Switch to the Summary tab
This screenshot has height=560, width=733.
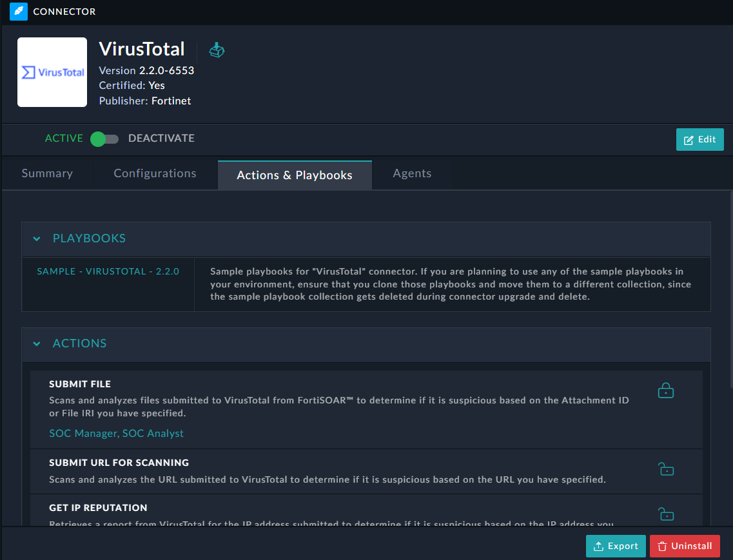(47, 173)
